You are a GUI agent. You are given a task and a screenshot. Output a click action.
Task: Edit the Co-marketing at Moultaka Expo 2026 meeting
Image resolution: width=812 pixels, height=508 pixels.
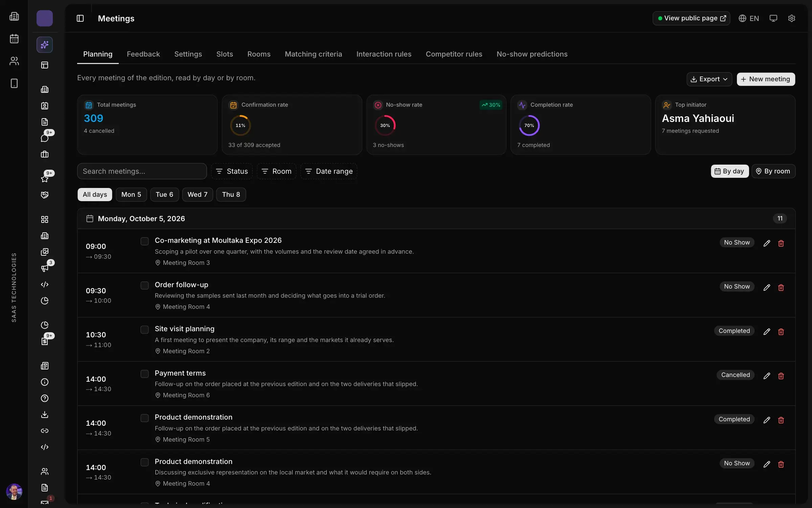767,243
